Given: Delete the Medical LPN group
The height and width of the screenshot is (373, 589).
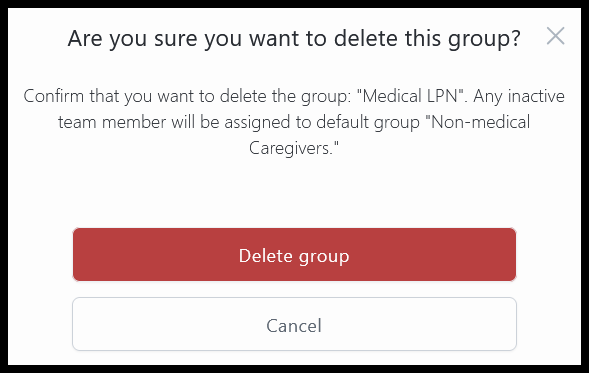Looking at the screenshot, I should tap(294, 254).
